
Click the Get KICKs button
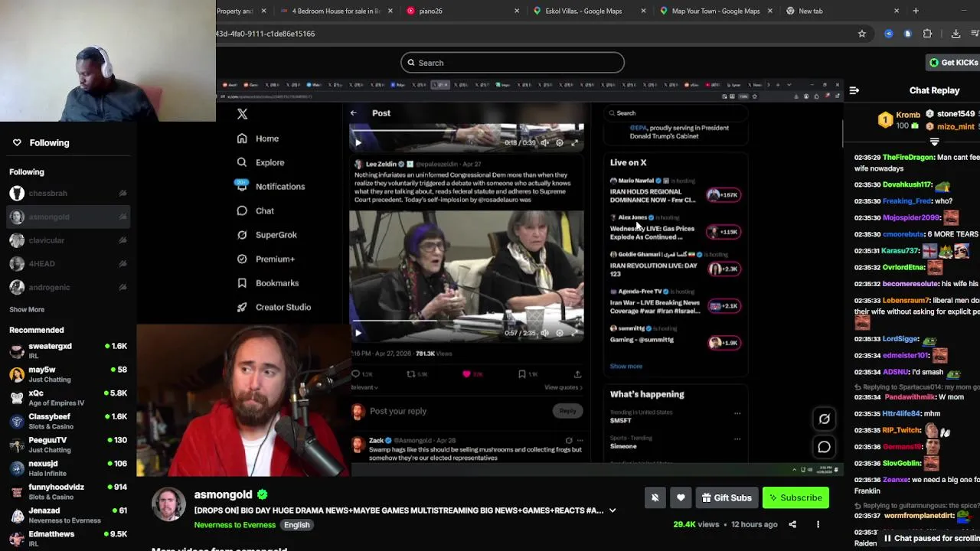952,63
